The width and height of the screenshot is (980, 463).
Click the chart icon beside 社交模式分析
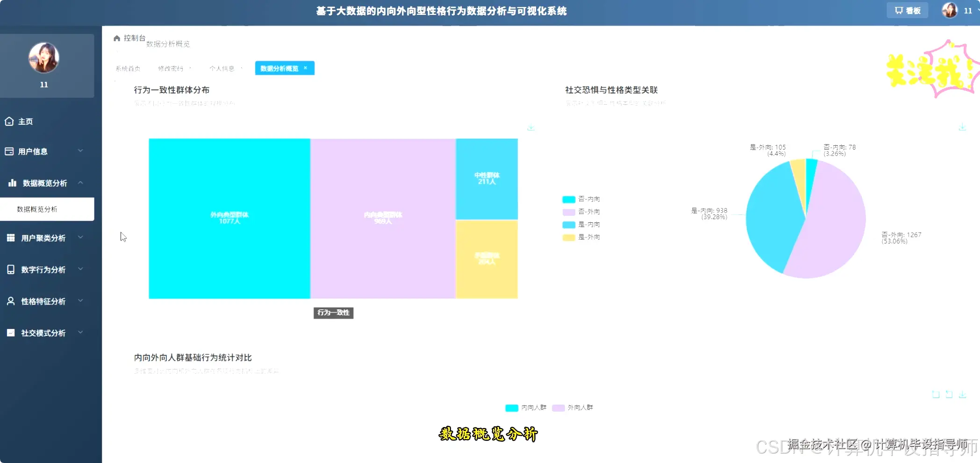click(x=11, y=333)
